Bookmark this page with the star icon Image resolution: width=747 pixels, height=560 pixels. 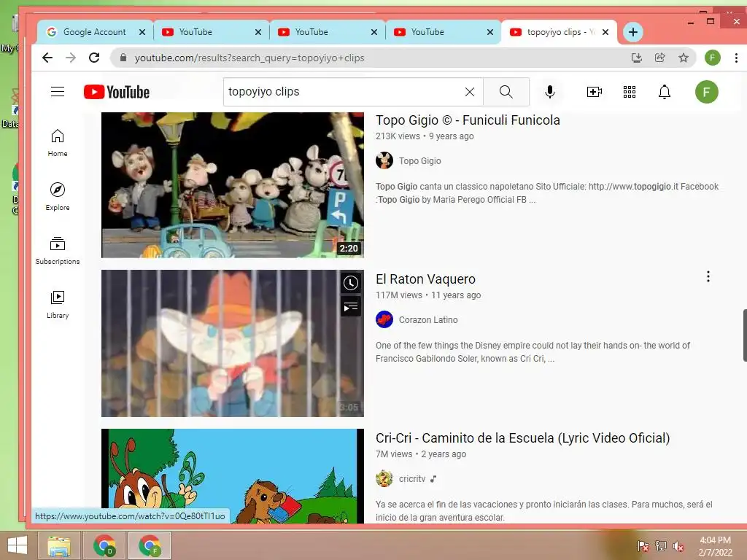click(684, 58)
